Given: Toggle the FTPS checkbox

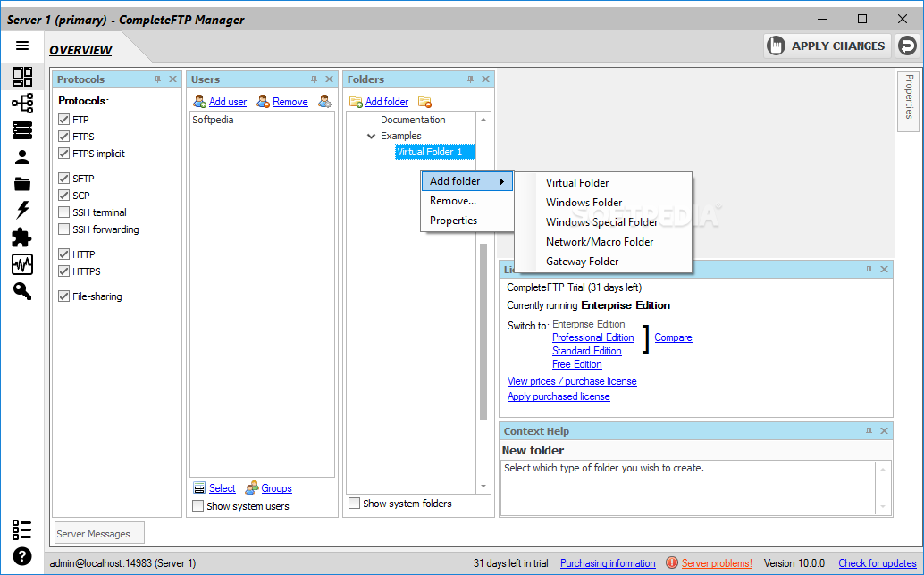Looking at the screenshot, I should [x=63, y=137].
